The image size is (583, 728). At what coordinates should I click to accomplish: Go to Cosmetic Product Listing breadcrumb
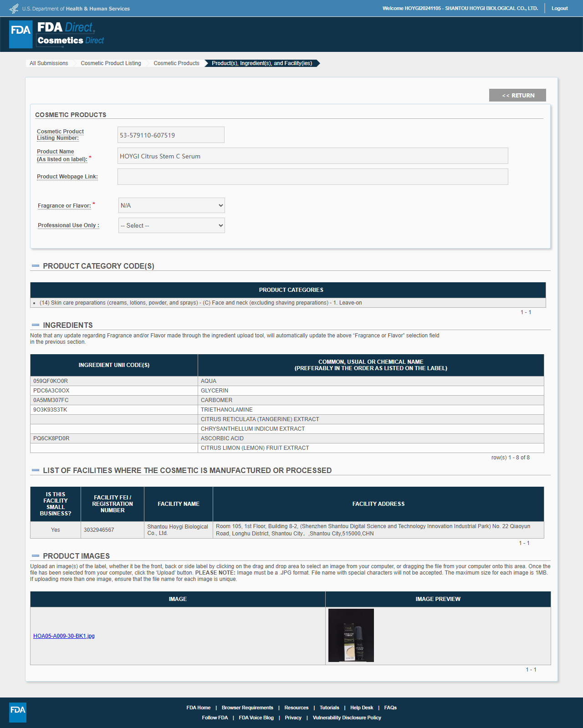coord(111,63)
